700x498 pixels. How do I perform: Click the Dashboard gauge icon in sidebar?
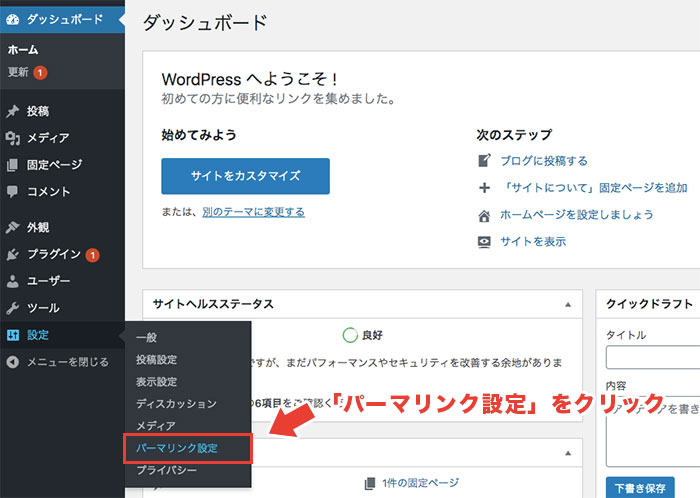coord(12,19)
